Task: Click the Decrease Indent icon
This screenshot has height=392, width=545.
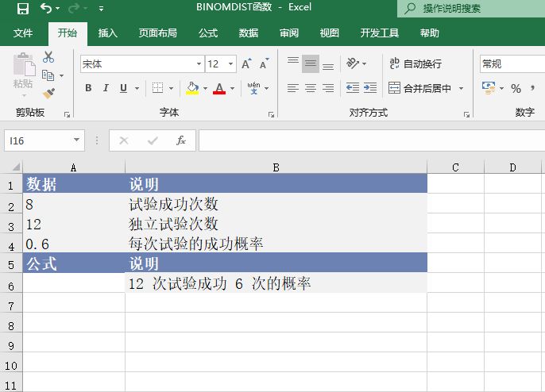Action: (352, 88)
